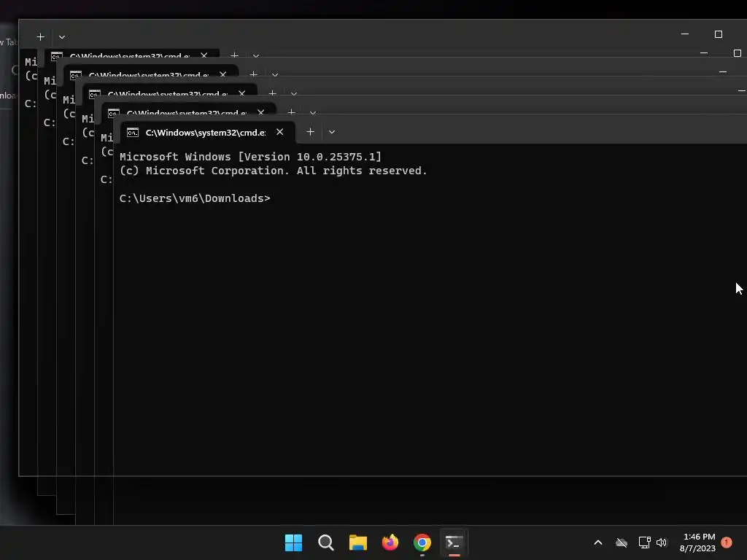The width and height of the screenshot is (747, 560).
Task: Open the Windows Start menu
Action: 293,542
